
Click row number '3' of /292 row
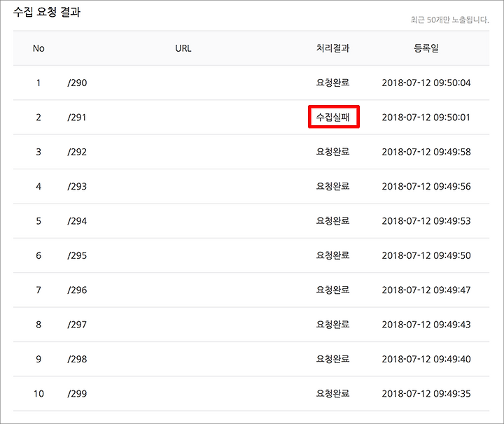click(x=38, y=152)
